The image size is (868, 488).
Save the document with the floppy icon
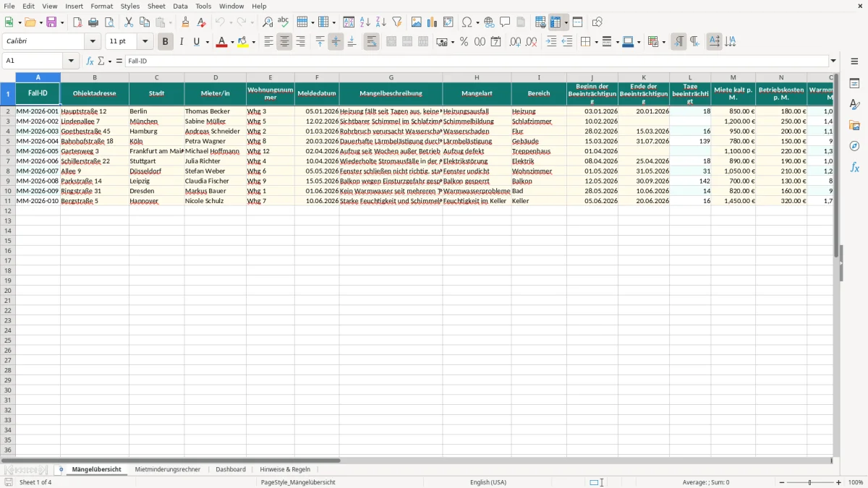point(51,22)
